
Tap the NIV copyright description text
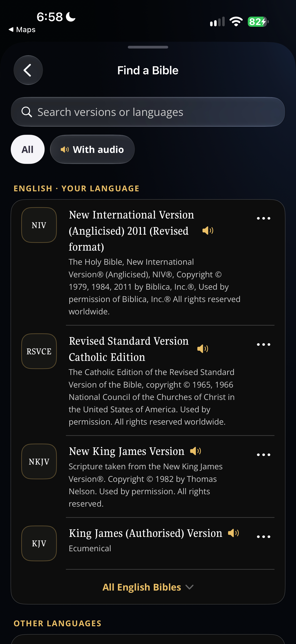point(155,287)
